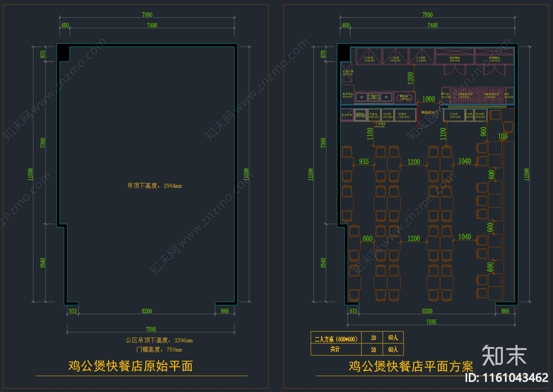Click the 电磁蒸台 900*600 label
Viewport: 553px width, 392px height.
(347, 95)
